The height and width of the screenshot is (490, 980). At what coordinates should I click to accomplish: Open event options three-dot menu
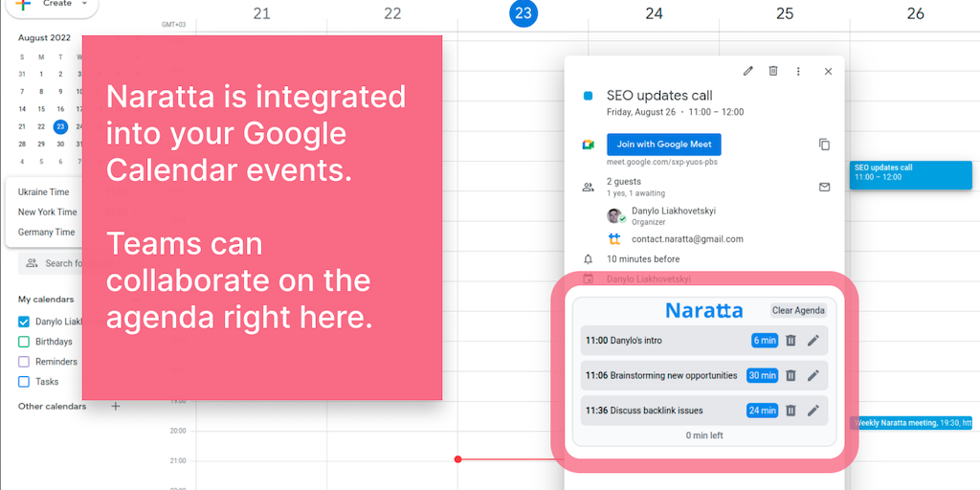pos(798,71)
